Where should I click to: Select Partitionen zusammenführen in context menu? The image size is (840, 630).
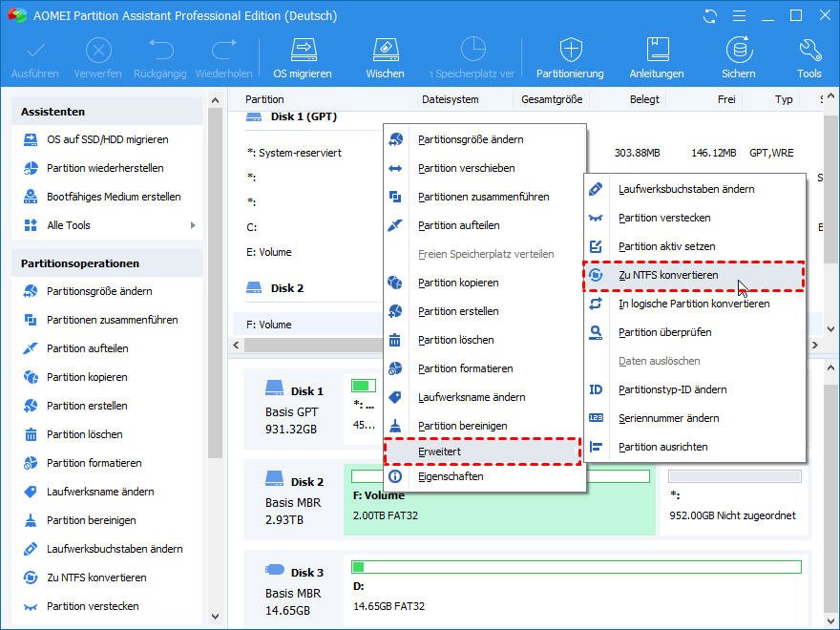[x=485, y=197]
